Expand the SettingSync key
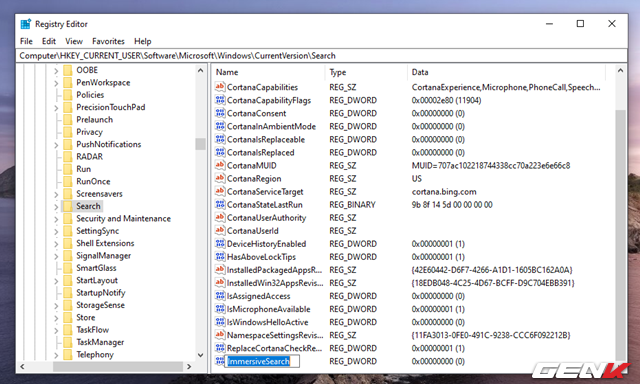This screenshot has height=384, width=640. click(x=56, y=231)
